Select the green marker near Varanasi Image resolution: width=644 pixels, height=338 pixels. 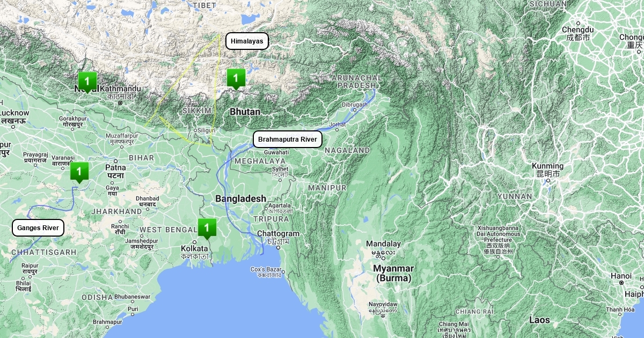79,172
